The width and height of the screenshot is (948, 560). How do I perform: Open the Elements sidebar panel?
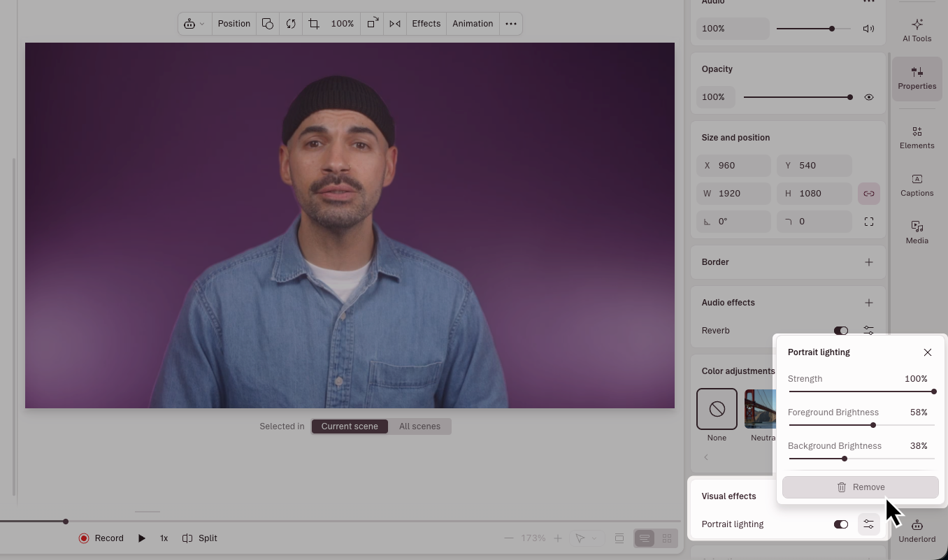[x=917, y=138]
